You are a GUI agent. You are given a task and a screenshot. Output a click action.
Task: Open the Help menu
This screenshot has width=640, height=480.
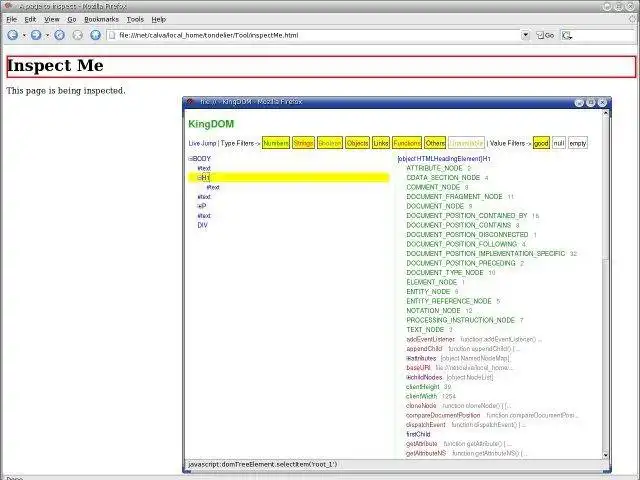pyautogui.click(x=159, y=19)
